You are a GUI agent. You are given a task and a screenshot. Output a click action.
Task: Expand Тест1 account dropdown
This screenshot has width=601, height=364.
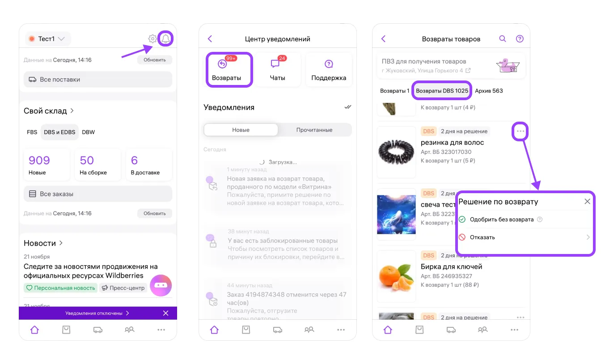tap(46, 39)
